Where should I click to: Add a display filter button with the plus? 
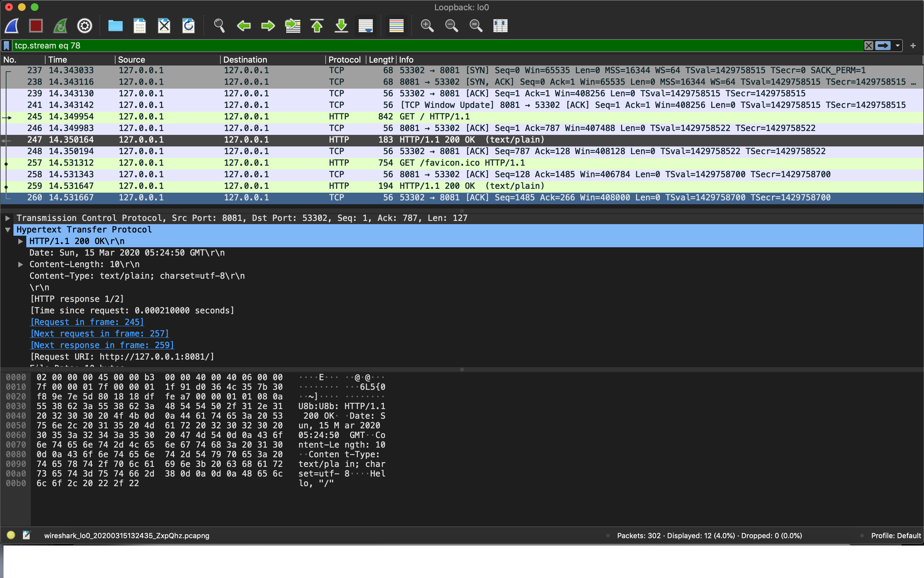tap(913, 46)
